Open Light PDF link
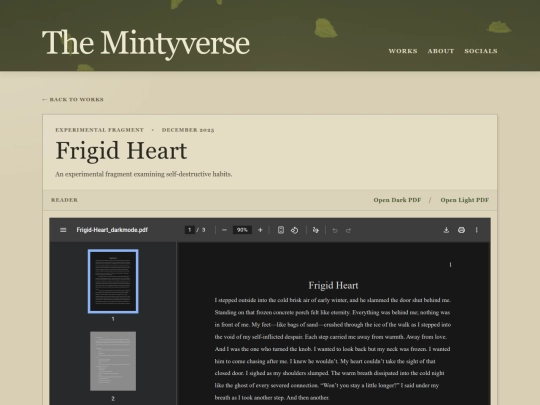 pyautogui.click(x=465, y=200)
